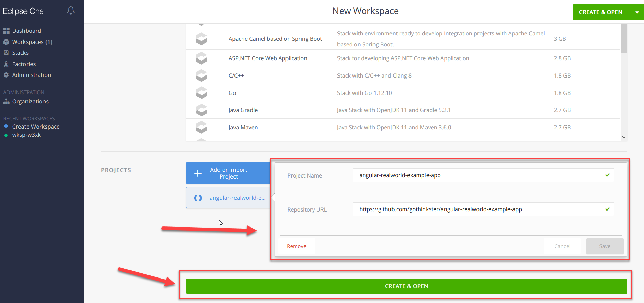This screenshot has width=644, height=303.
Task: Click the Administration gear icon
Action: tap(6, 75)
